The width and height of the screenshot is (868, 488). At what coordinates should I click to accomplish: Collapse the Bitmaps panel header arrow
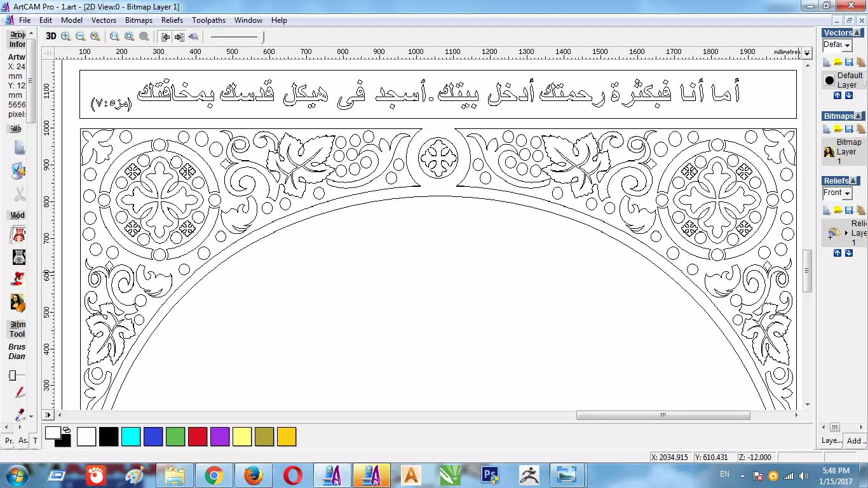858,116
